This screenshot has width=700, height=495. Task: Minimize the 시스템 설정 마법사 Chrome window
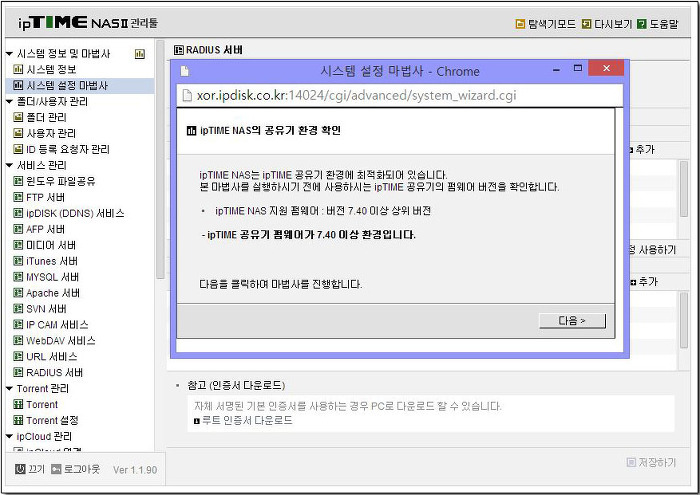(556, 70)
